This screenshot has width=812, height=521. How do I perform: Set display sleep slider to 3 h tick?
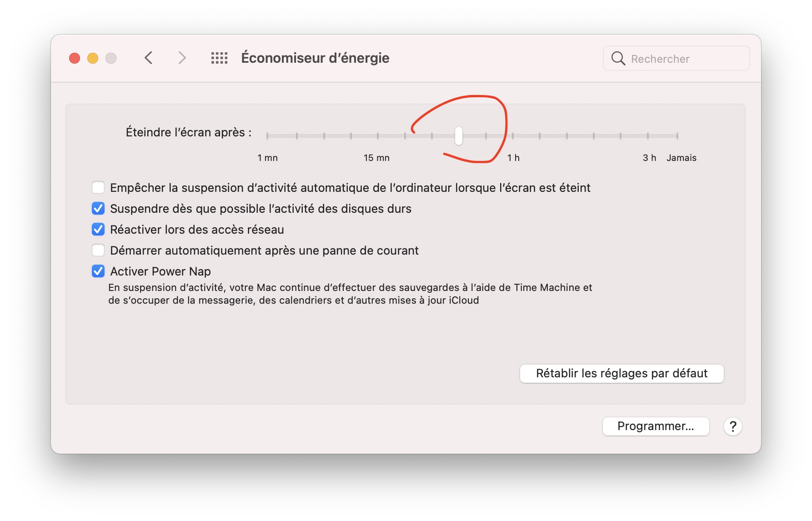[x=648, y=135]
